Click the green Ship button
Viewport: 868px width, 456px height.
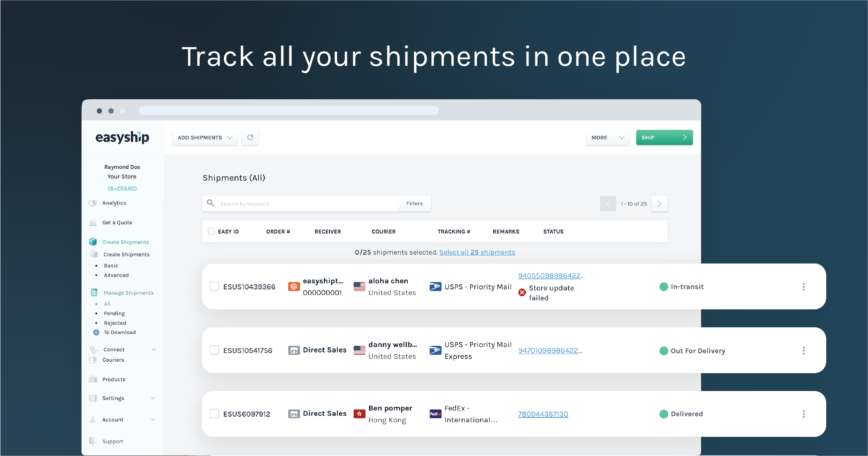664,137
